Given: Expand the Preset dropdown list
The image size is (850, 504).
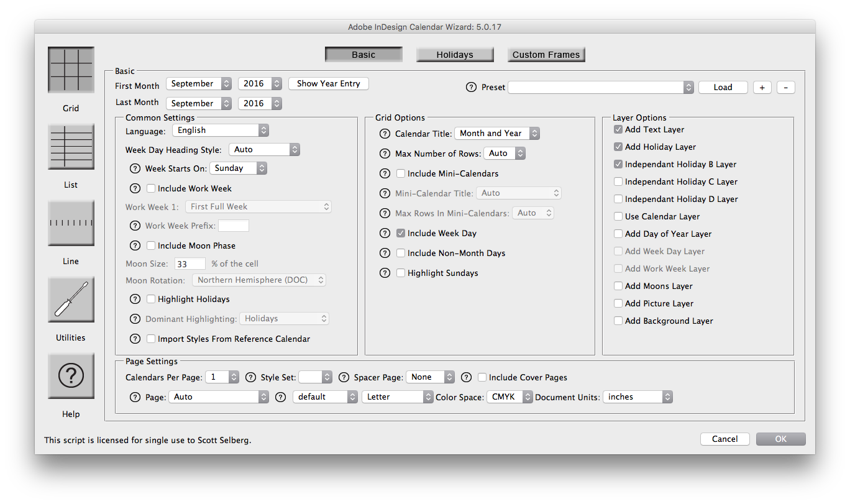Looking at the screenshot, I should (x=601, y=88).
